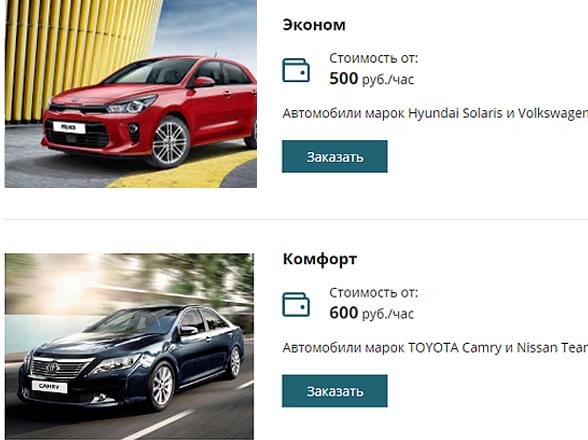
Task: Click the wallet icon in the Комфорт section
Action: 296,304
